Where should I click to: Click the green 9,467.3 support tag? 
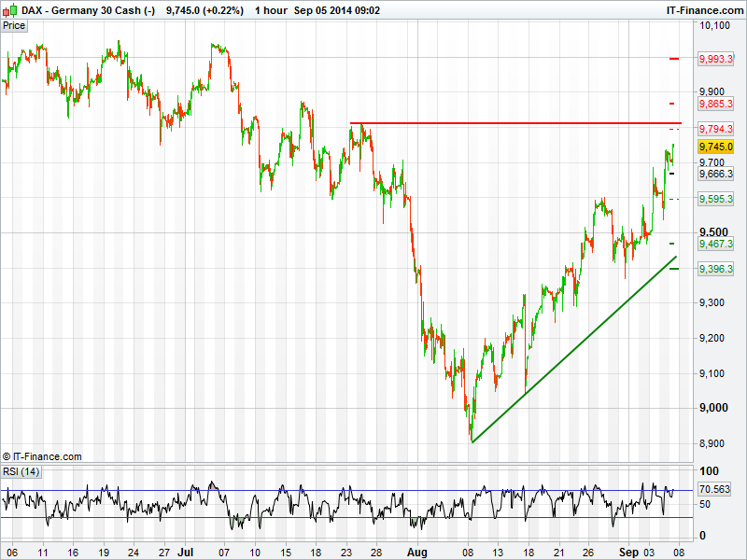[x=716, y=244]
